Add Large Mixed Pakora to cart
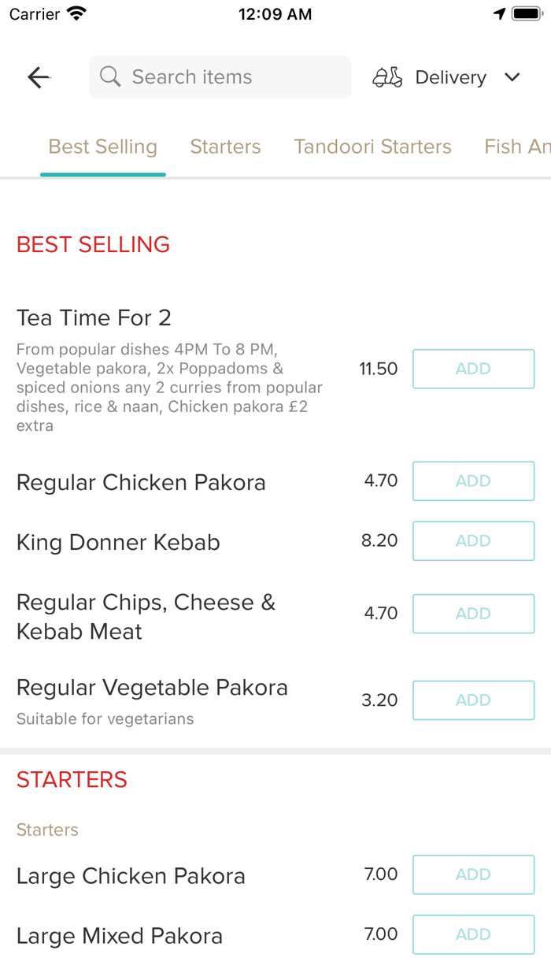Viewport: 551px width, 980px height. click(x=473, y=934)
